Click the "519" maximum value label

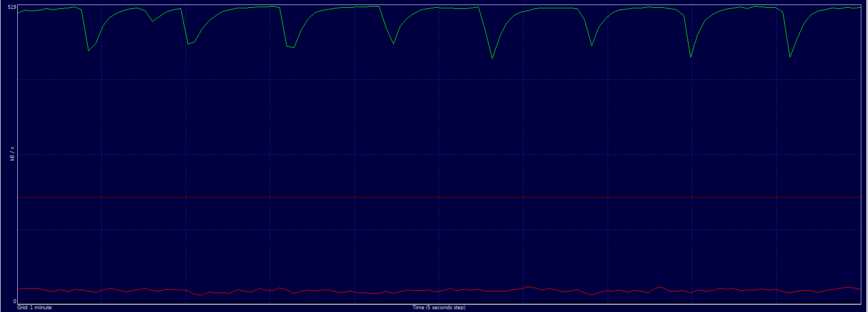[x=11, y=6]
